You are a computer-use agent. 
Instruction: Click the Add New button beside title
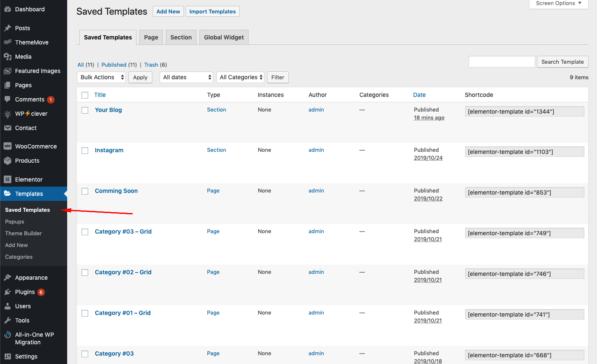tap(168, 11)
